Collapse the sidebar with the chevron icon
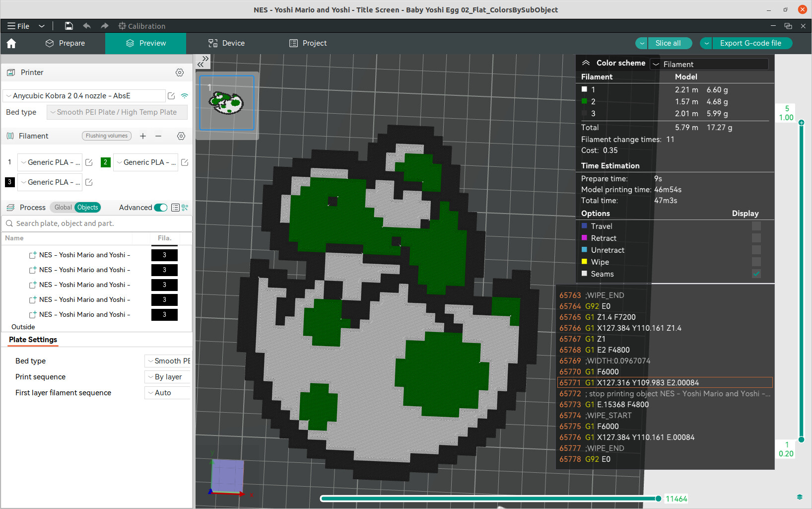812x509 pixels. pos(203,62)
